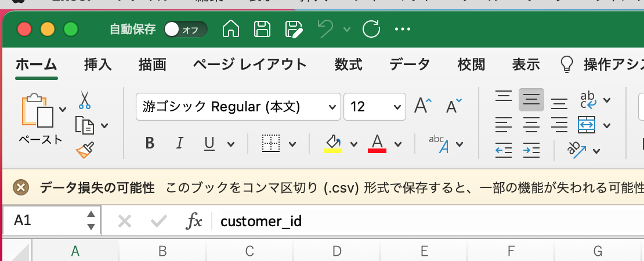Click the Merge and Center icon

(x=587, y=125)
